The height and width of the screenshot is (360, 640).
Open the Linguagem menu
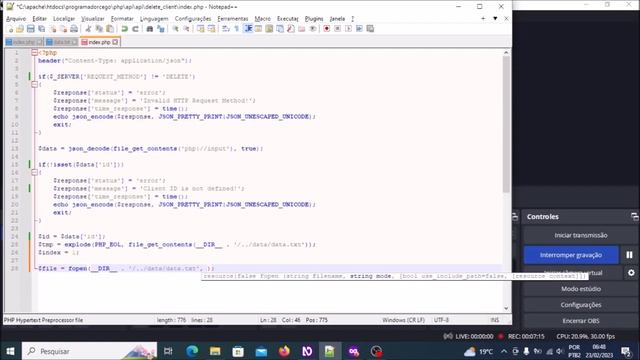pos(154,19)
